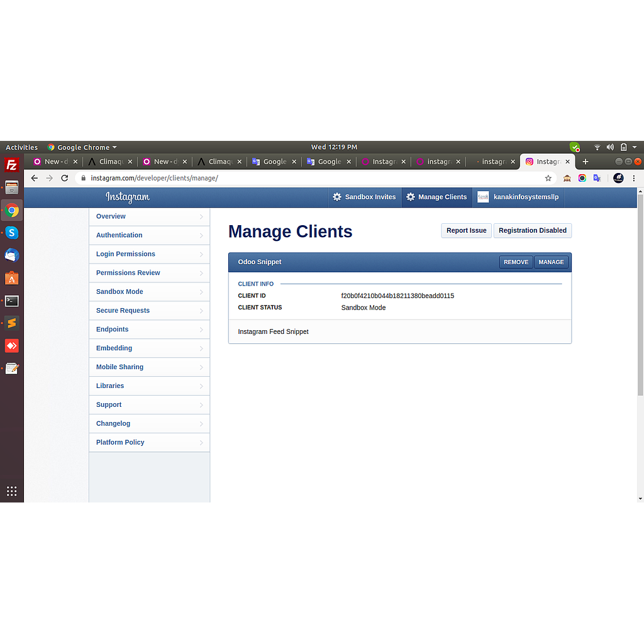Select the client ID value text
This screenshot has width=644, height=644.
pyautogui.click(x=397, y=296)
